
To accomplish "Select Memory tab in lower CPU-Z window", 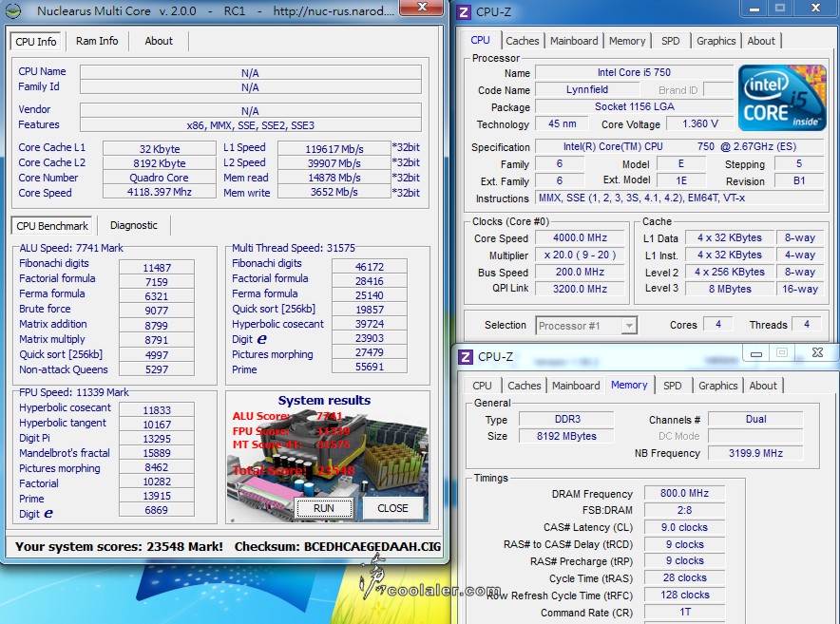I will (629, 385).
